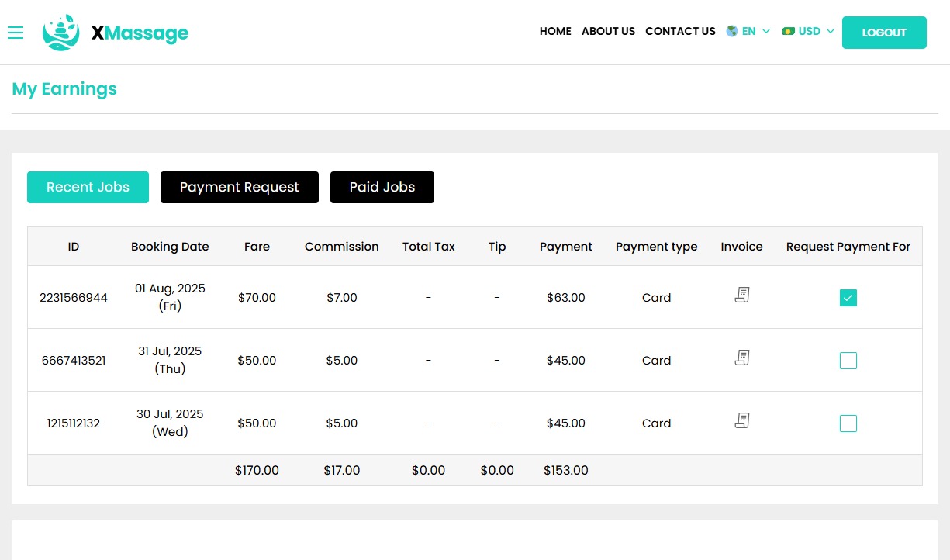Navigate to Contact Us
This screenshot has height=560, width=950.
click(680, 32)
